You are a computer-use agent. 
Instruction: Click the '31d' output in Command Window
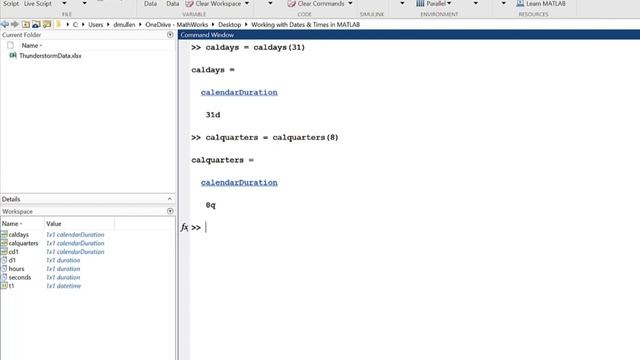pos(213,115)
